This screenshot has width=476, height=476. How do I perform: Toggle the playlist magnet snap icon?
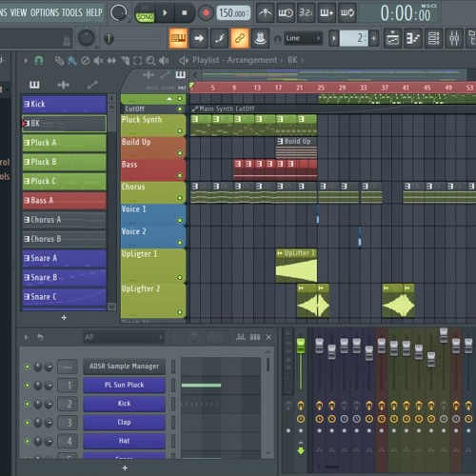pyautogui.click(x=39, y=60)
